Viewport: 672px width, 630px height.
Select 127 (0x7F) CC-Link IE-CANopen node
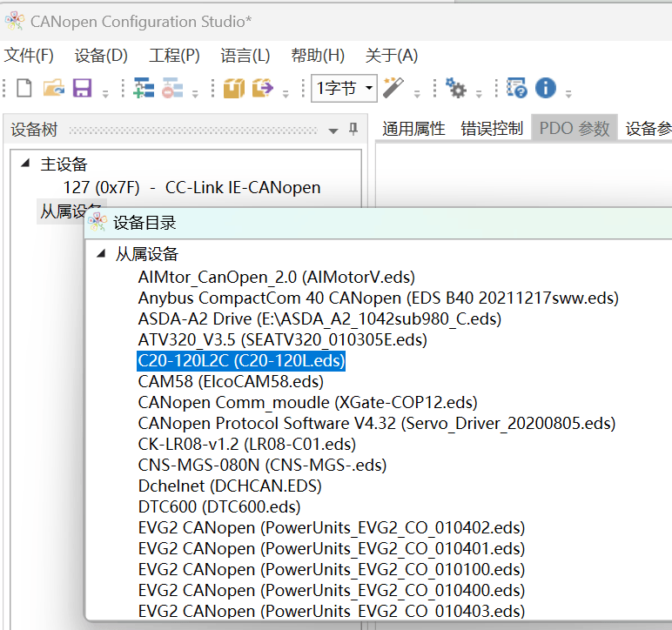tap(192, 188)
